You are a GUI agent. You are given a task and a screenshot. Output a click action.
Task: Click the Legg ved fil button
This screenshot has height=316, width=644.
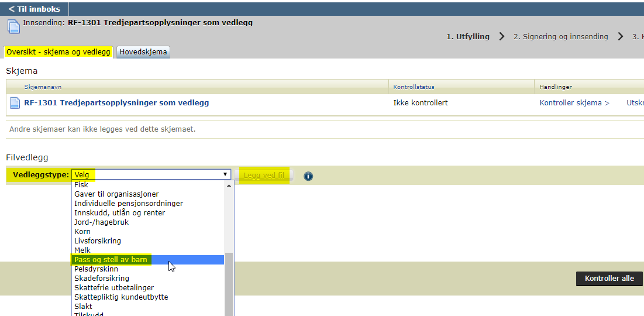264,176
